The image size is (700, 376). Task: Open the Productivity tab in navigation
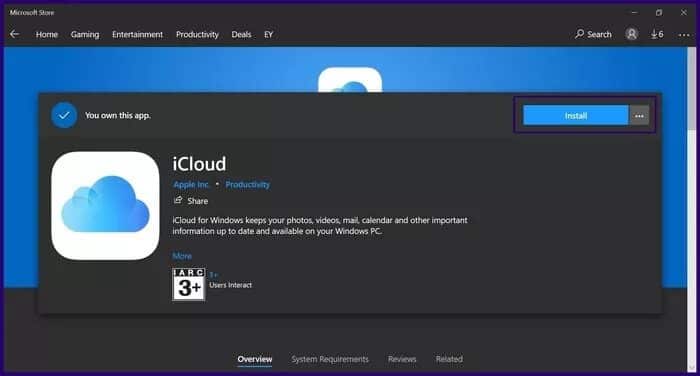197,34
